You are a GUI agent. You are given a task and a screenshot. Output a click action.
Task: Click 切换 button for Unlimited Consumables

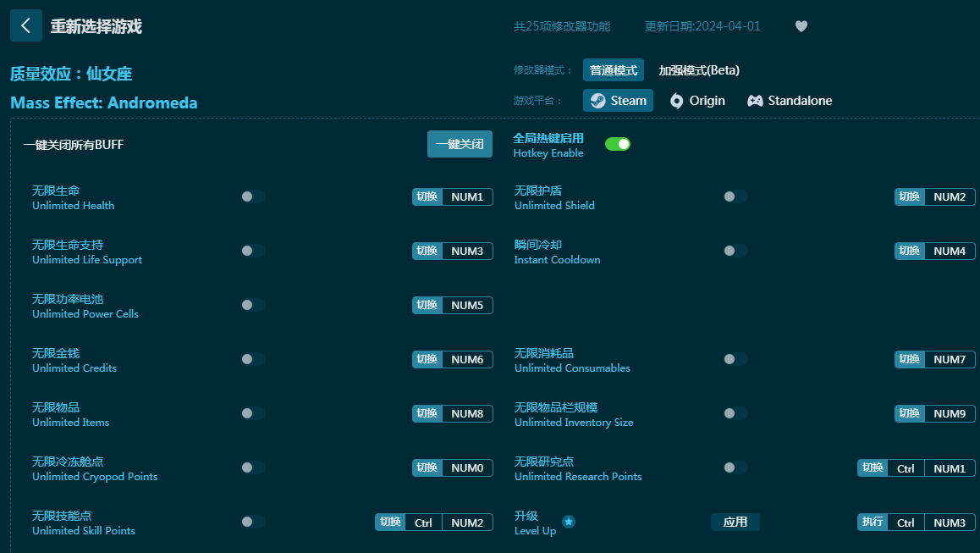pos(910,360)
